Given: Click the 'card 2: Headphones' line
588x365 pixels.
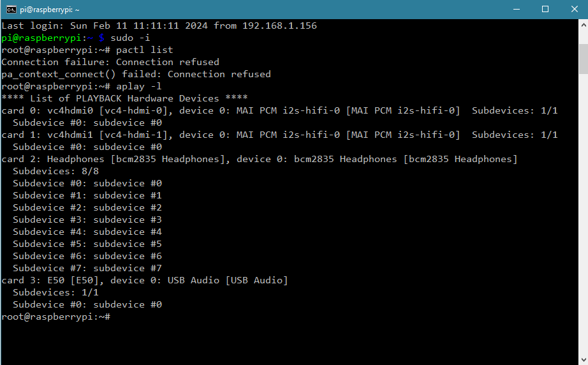Looking at the screenshot, I should [259, 159].
